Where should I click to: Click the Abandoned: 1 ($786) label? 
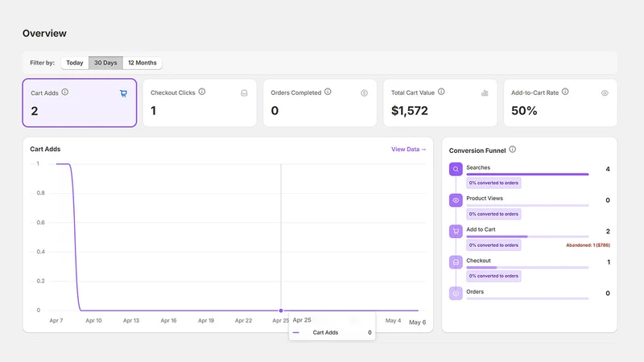(x=588, y=245)
